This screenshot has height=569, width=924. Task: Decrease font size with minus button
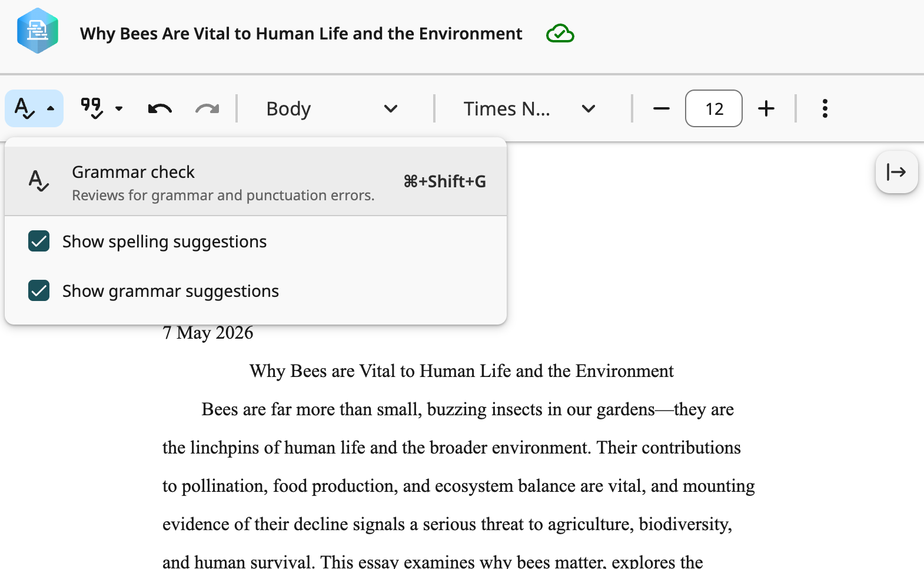[x=662, y=108]
